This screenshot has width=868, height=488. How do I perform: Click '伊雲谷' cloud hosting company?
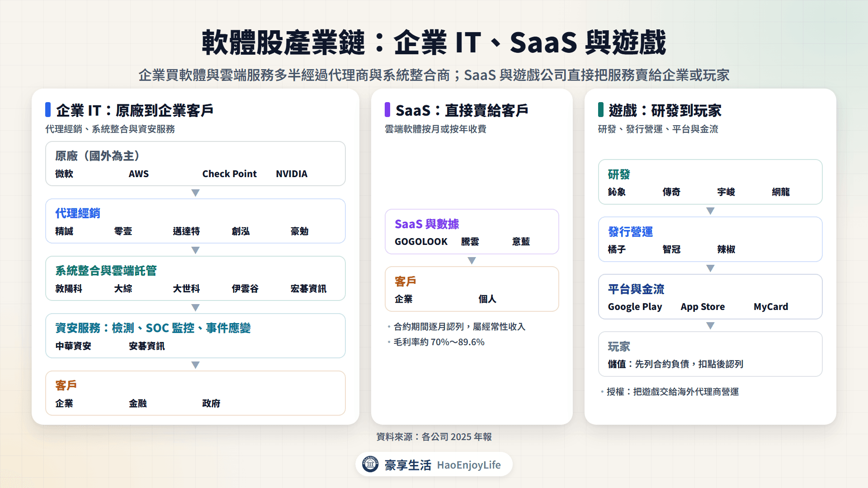245,289
